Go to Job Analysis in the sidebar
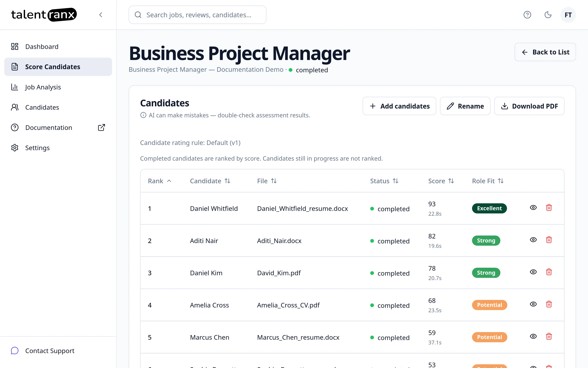The height and width of the screenshot is (368, 588). tap(58, 87)
